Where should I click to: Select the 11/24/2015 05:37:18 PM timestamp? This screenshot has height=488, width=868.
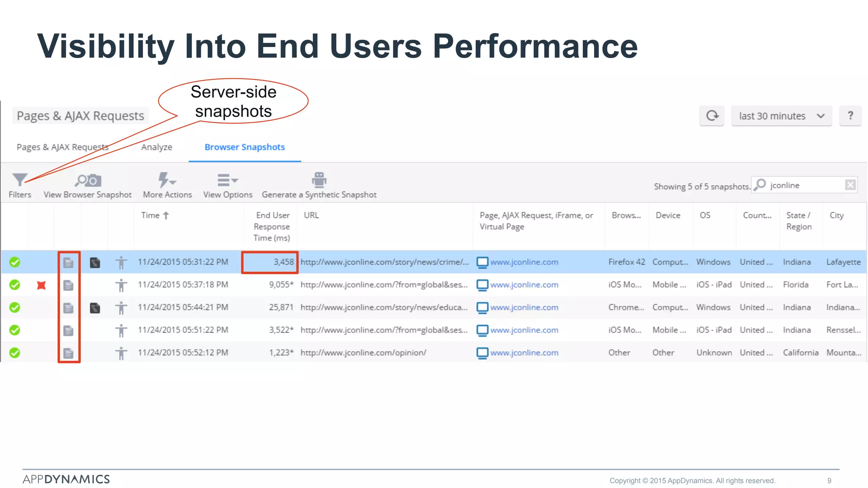coord(183,285)
